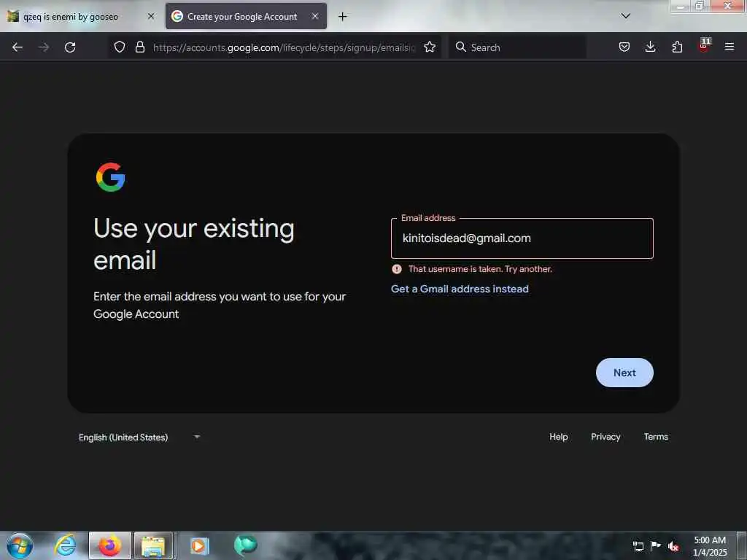Go back to the previous page
Image resolution: width=747 pixels, height=560 pixels.
click(x=18, y=47)
